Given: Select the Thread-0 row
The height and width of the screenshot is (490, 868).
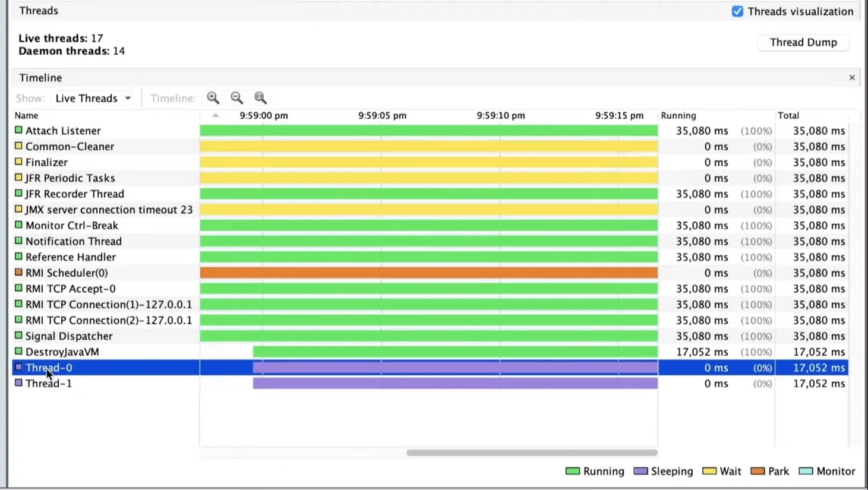Looking at the screenshot, I should [430, 368].
